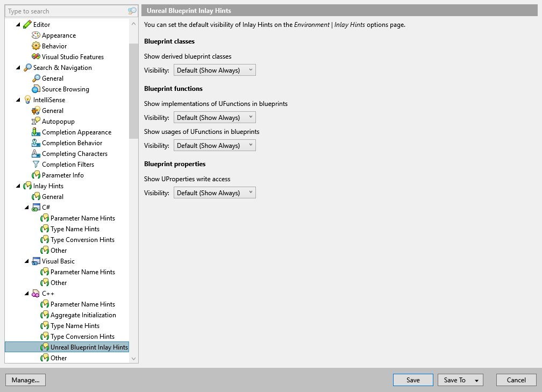Select Appearance under Editor
The height and width of the screenshot is (392, 542).
[59, 35]
